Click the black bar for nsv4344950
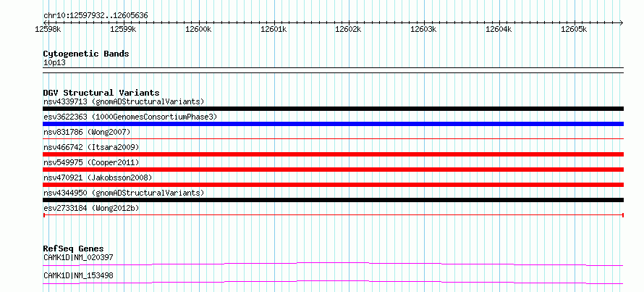Screen dimensions: 644x292 (333, 200)
